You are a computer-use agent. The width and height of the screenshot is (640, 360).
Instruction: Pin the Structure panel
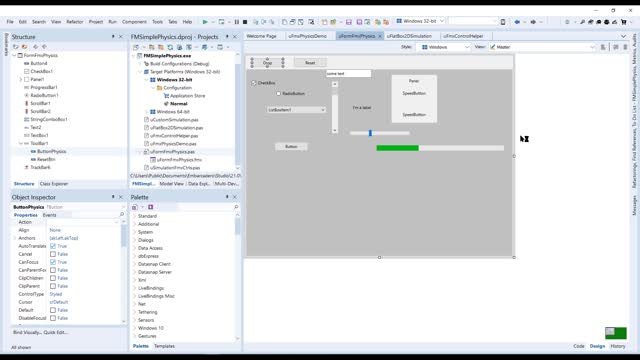113,37
